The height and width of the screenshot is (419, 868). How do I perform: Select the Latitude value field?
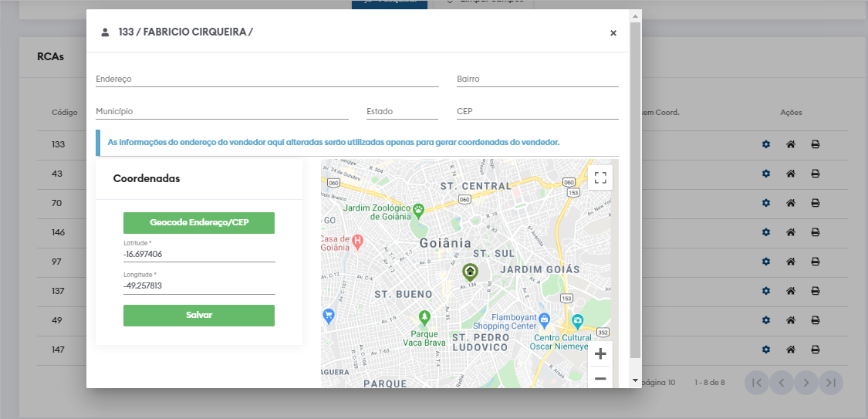pyautogui.click(x=199, y=254)
